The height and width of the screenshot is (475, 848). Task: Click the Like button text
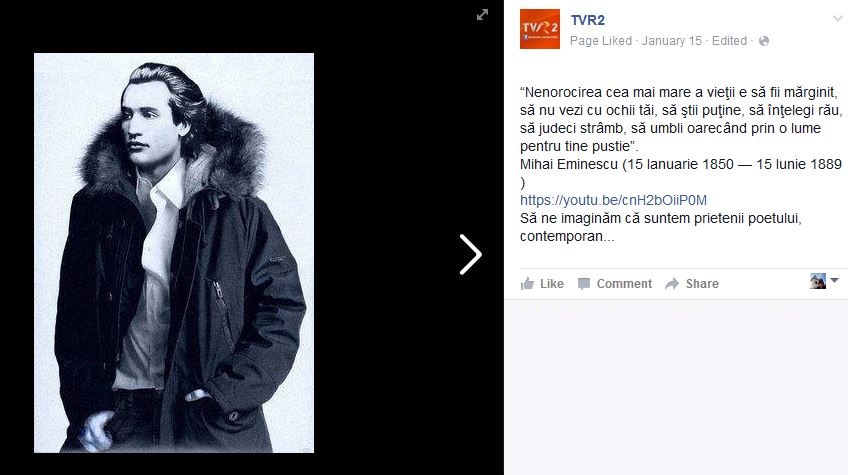[x=552, y=284]
